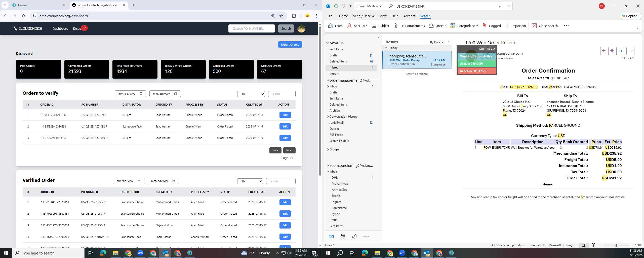This screenshot has width=644, height=258.
Task: Click Search PO_NUMBER input field
Action: pos(252,28)
